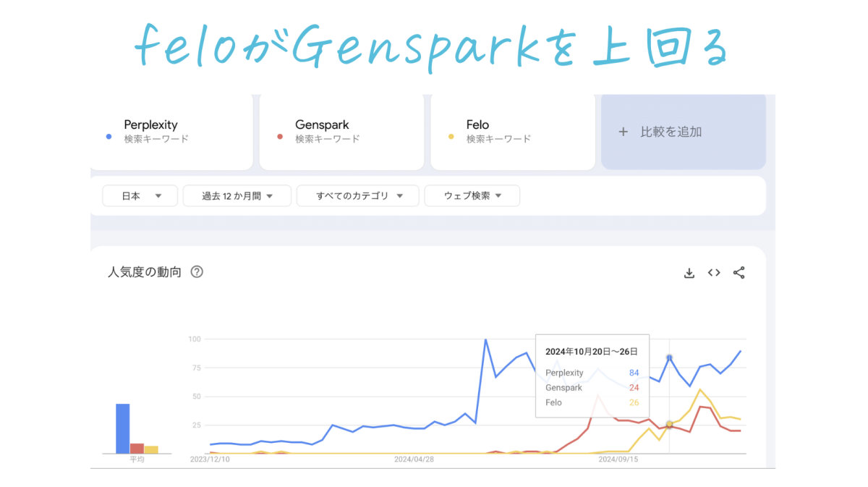Open the help icon beside 人気度の動向
The image size is (868, 487).
pos(197,273)
